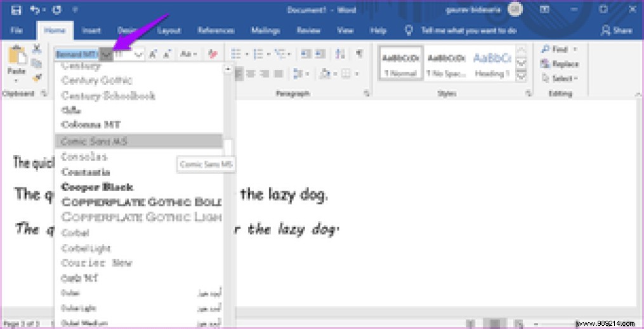Click Tell me what you want to do
The width and height of the screenshot is (644, 329).
point(469,30)
